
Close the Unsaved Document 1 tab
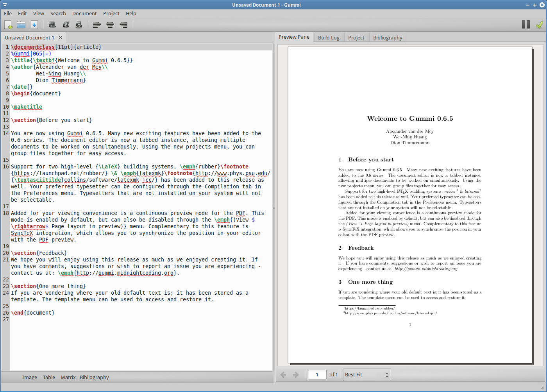point(61,38)
